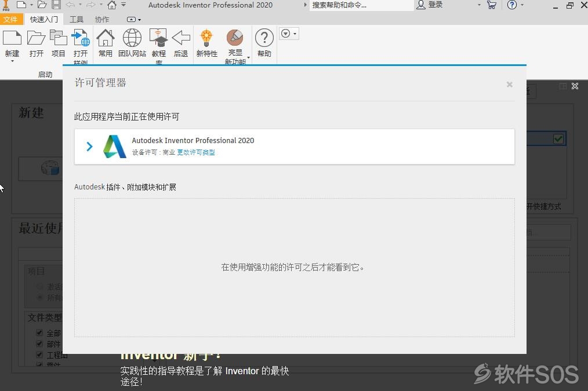Close the License Manager (许可管理器) dialog
This screenshot has width=588, height=391.
click(509, 84)
